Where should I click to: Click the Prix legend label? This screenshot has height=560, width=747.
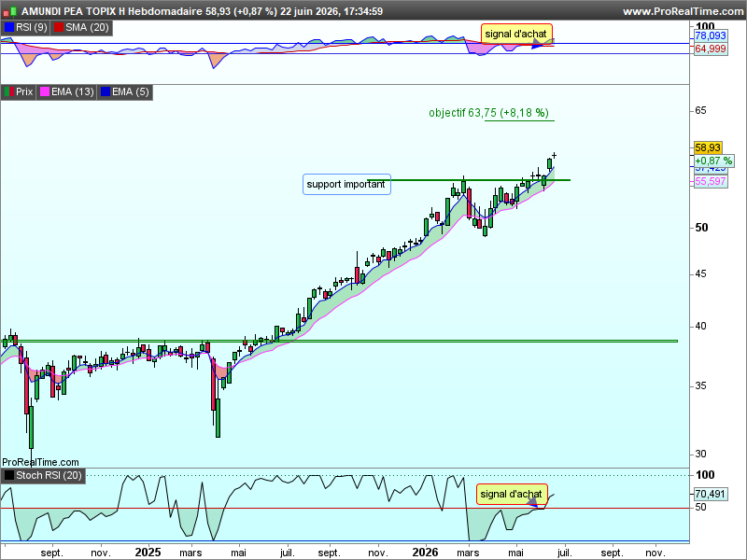pos(24,91)
